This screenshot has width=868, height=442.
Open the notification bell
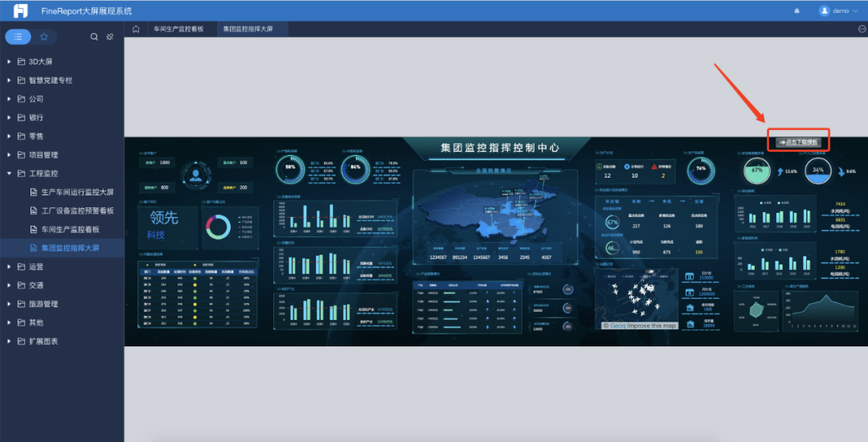click(796, 11)
